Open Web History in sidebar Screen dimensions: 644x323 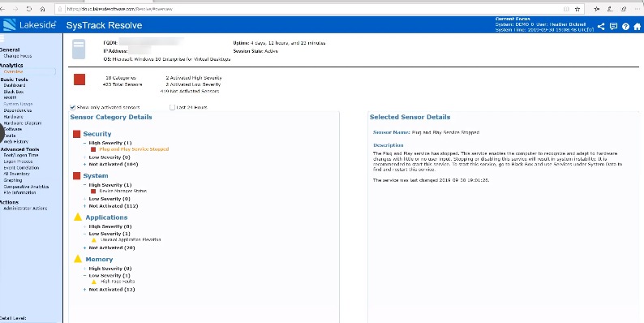15,141
